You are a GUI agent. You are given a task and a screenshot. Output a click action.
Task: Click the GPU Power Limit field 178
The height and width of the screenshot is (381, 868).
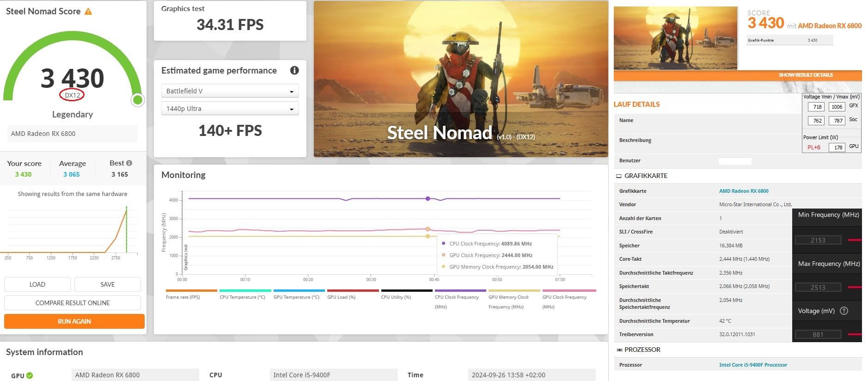click(837, 147)
